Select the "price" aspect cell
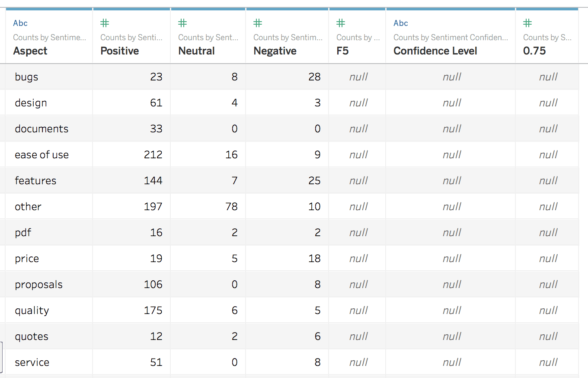The width and height of the screenshot is (588, 378). (x=49, y=259)
